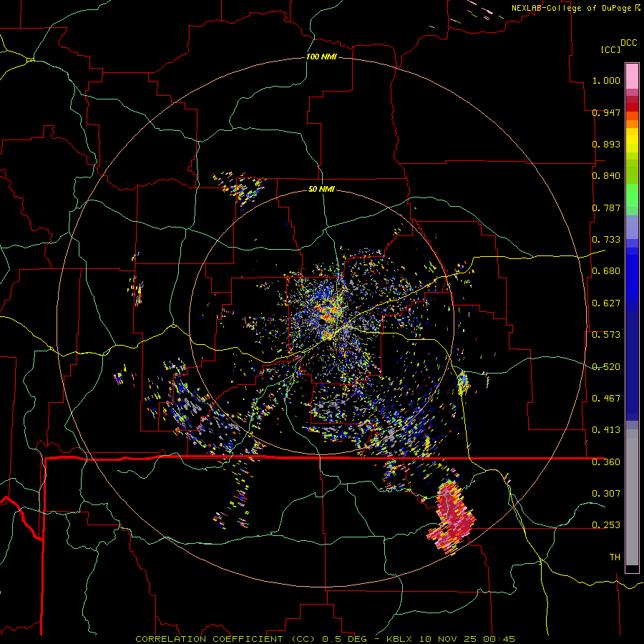
Task: Click the 1.000 scale value
Action: [606, 80]
